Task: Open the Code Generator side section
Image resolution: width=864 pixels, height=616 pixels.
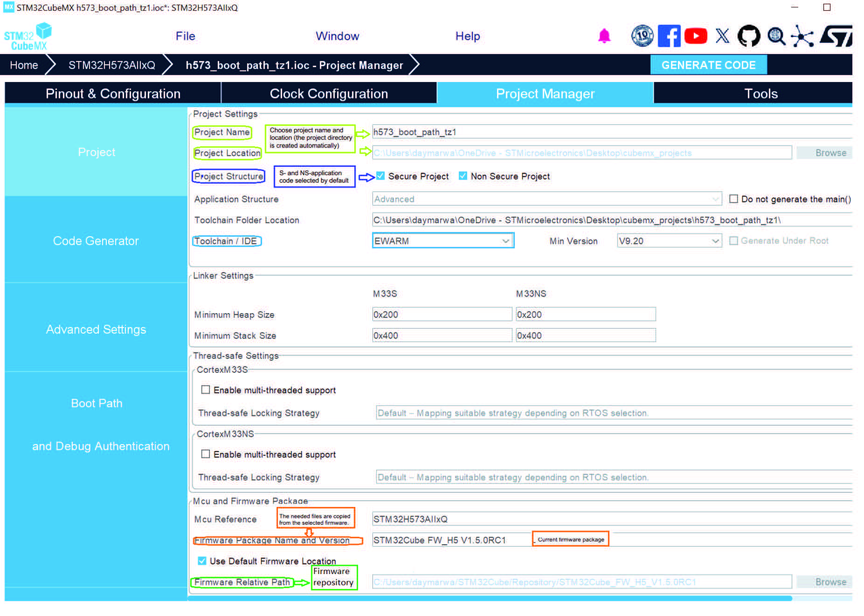Action: [96, 240]
